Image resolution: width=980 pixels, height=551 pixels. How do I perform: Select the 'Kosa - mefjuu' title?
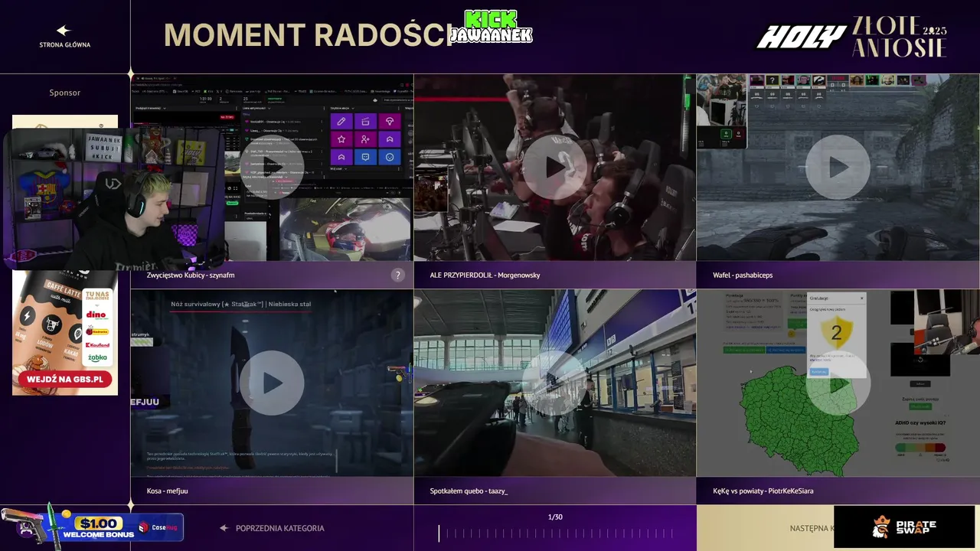pyautogui.click(x=167, y=491)
